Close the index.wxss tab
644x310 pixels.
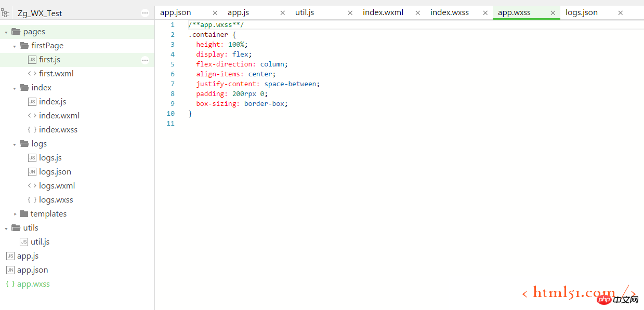pyautogui.click(x=485, y=13)
